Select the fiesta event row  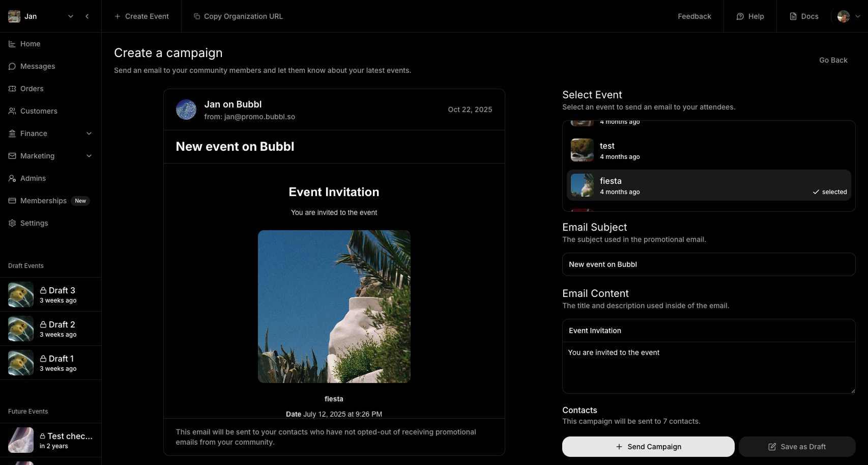pos(709,185)
